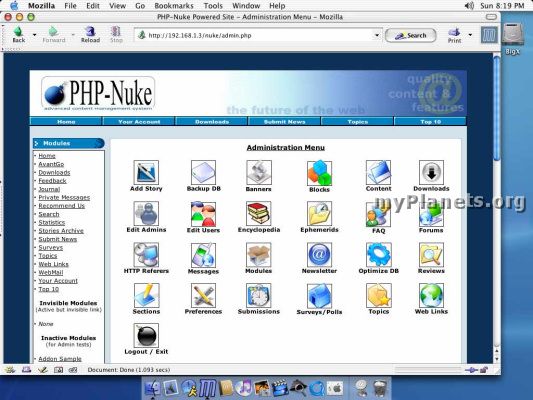The width and height of the screenshot is (533, 400).
Task: Open the BigX drive on desktop
Action: pyautogui.click(x=512, y=38)
